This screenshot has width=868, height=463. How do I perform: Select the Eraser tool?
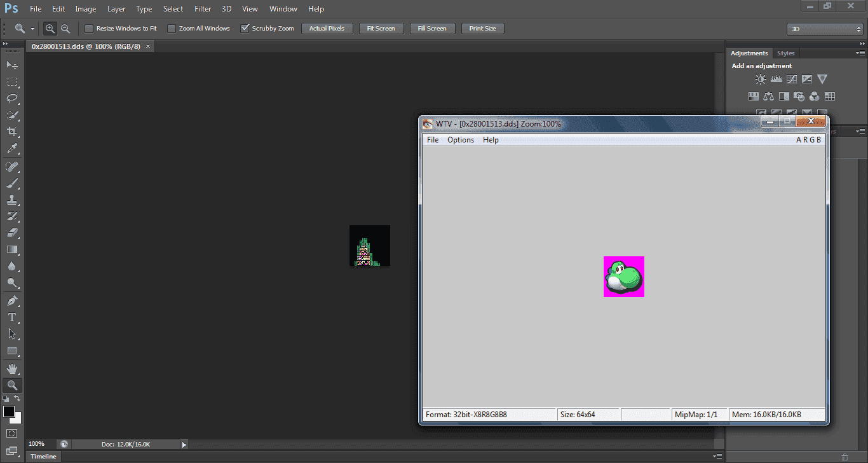12,233
